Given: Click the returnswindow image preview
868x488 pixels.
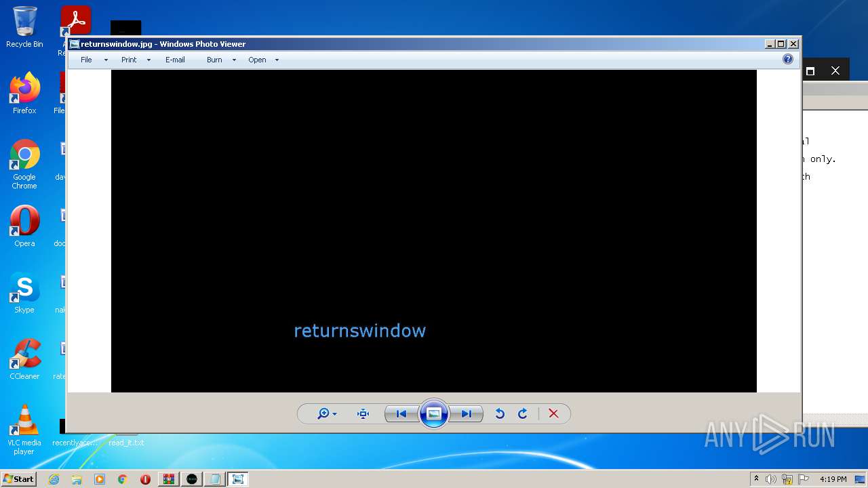Looking at the screenshot, I should pos(434,231).
